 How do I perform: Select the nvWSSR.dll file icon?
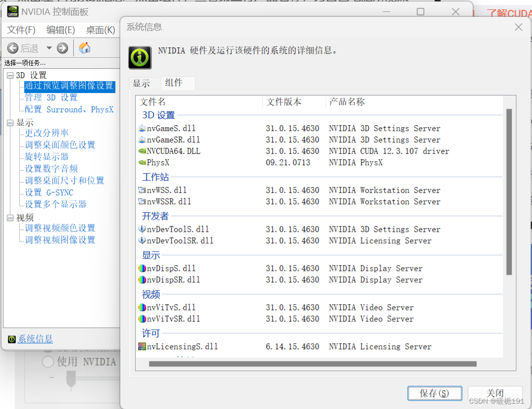click(x=142, y=201)
